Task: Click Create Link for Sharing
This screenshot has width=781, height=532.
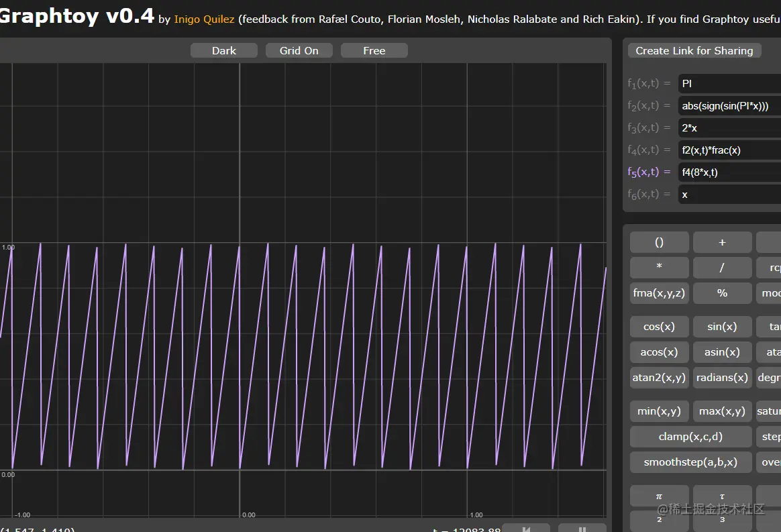Action: 694,50
